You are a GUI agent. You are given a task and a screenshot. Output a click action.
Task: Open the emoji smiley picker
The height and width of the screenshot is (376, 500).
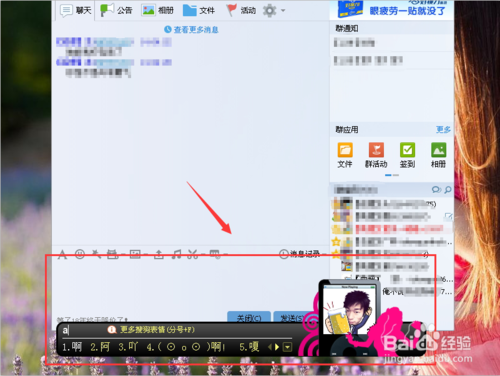80,255
